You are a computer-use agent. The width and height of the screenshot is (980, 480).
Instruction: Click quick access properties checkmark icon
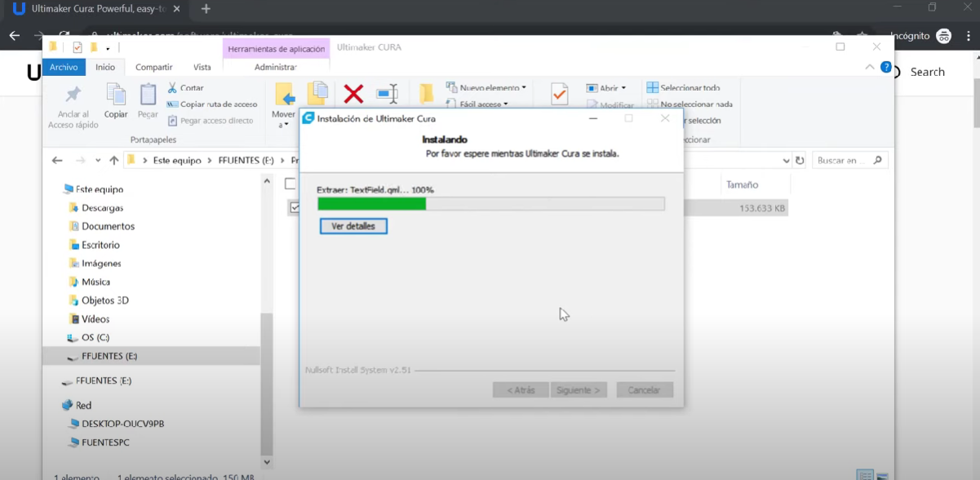point(78,47)
